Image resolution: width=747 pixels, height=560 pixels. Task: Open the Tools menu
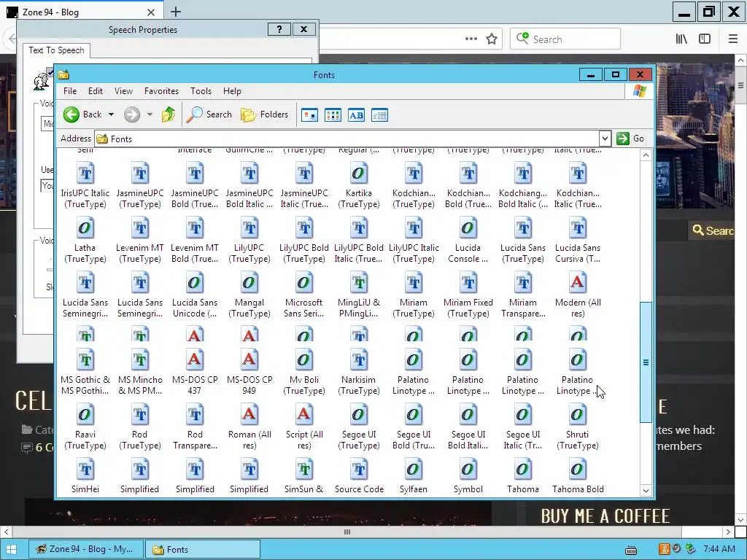click(201, 91)
